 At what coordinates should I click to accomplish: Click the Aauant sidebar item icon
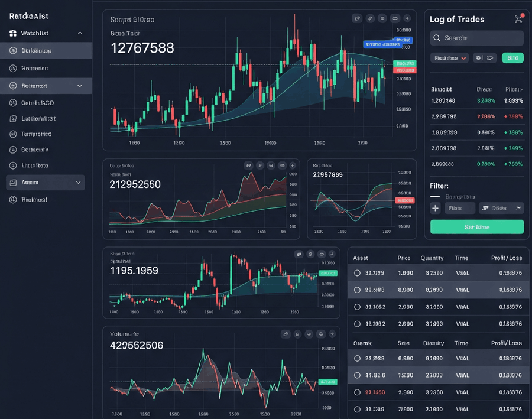coord(13,183)
